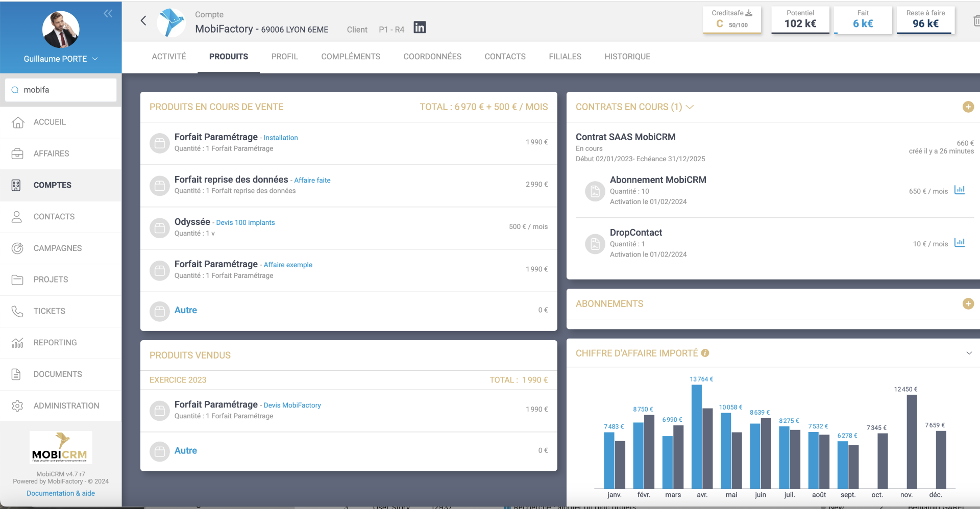Download the Creditsafe report
Viewport: 980px width, 509px height.
[x=749, y=13]
